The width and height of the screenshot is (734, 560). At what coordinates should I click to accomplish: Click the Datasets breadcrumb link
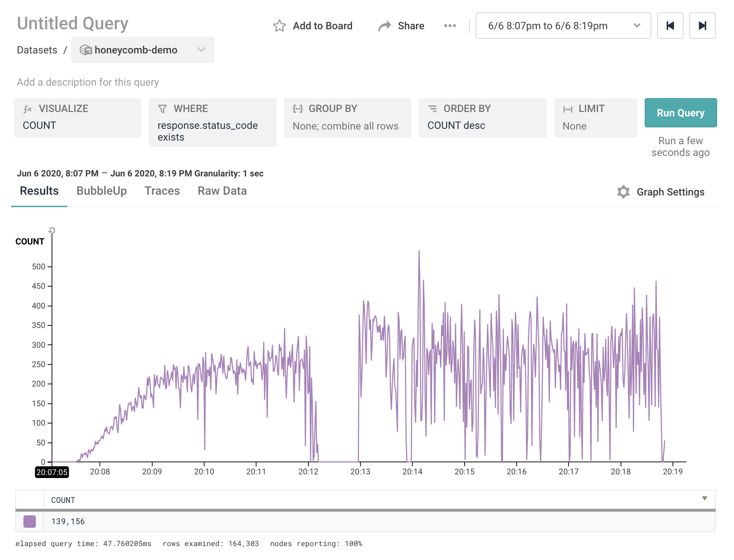pos(37,50)
